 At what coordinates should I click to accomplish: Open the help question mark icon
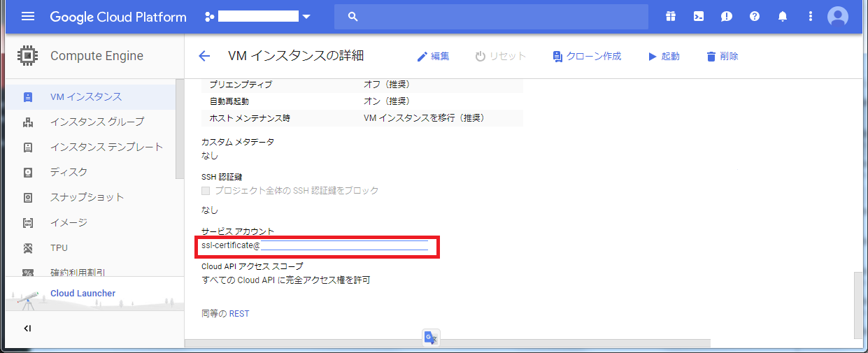point(755,16)
